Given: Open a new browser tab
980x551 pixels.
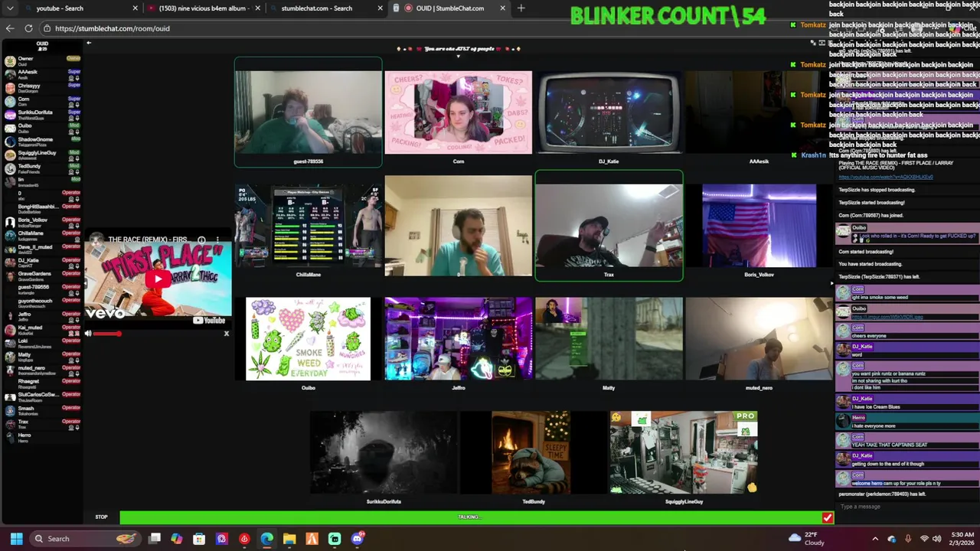Looking at the screenshot, I should (521, 8).
